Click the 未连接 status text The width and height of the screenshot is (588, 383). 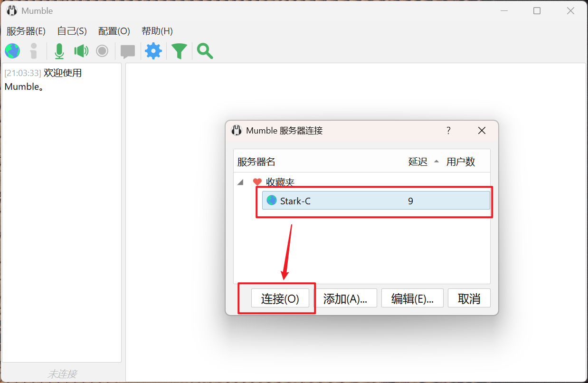62,374
